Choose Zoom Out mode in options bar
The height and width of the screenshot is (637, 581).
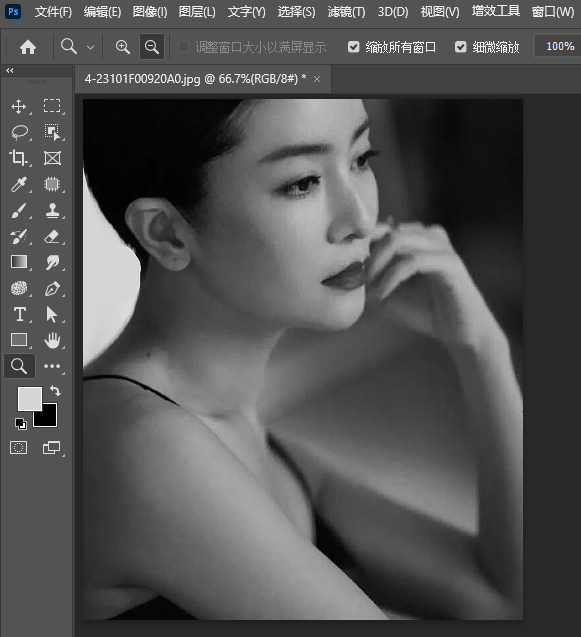[x=152, y=47]
